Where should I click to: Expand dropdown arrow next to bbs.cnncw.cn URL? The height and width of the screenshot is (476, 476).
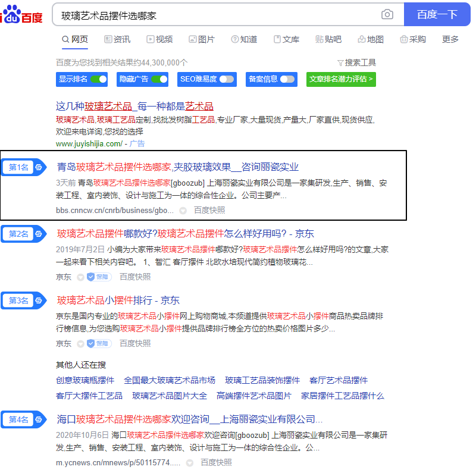(183, 211)
